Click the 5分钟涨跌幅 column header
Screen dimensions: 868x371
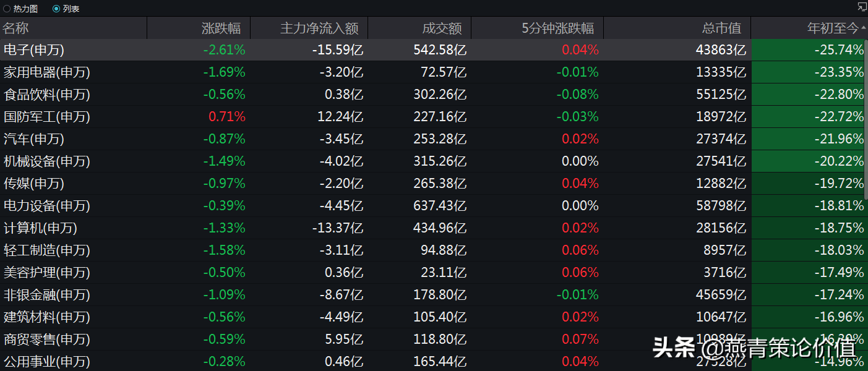pyautogui.click(x=557, y=28)
